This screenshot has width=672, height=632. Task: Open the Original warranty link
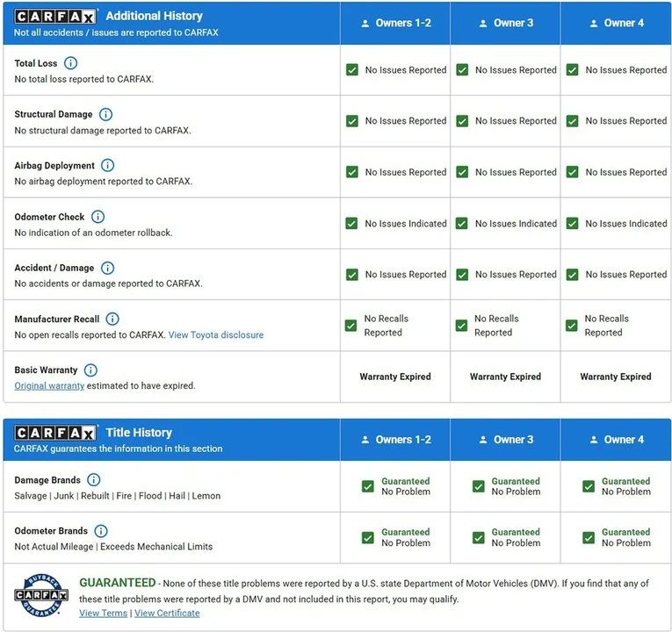49,386
